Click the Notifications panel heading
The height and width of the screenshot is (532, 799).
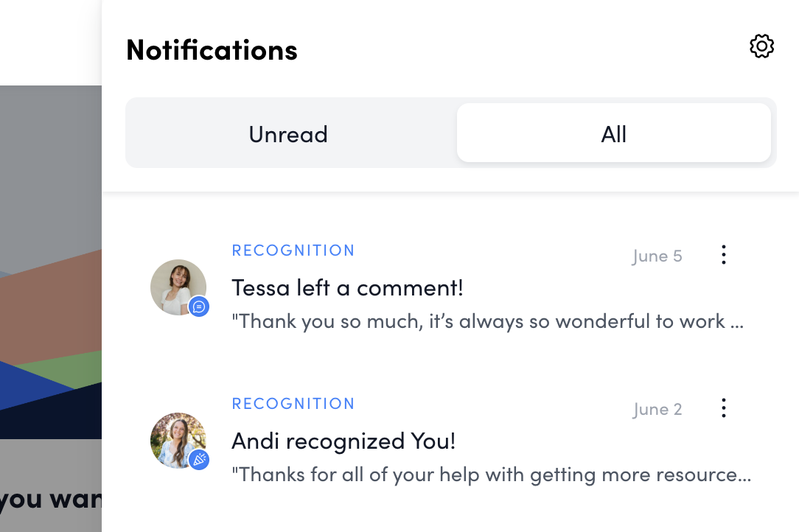[212, 50]
